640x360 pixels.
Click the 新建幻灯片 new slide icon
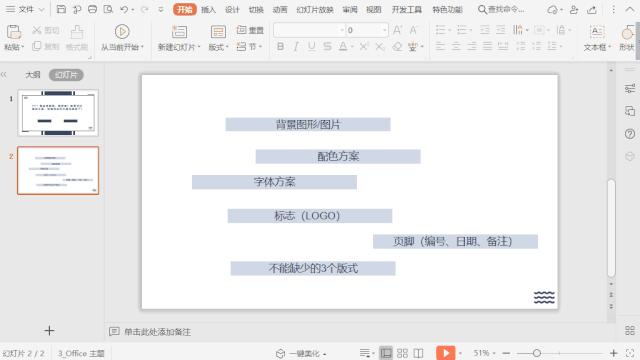pos(179,32)
